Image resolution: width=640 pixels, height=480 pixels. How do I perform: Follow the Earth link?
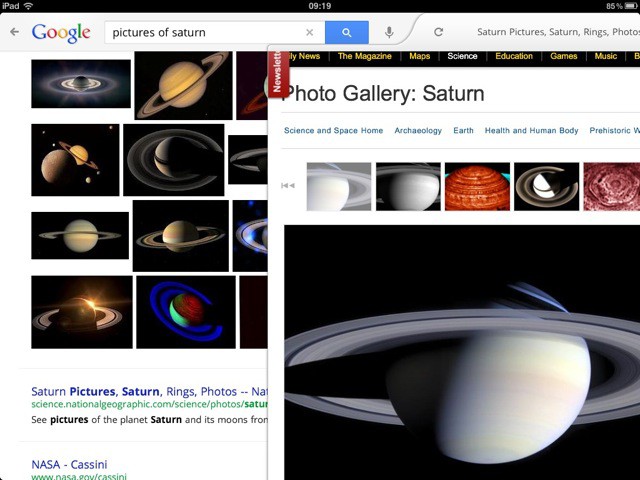463,131
